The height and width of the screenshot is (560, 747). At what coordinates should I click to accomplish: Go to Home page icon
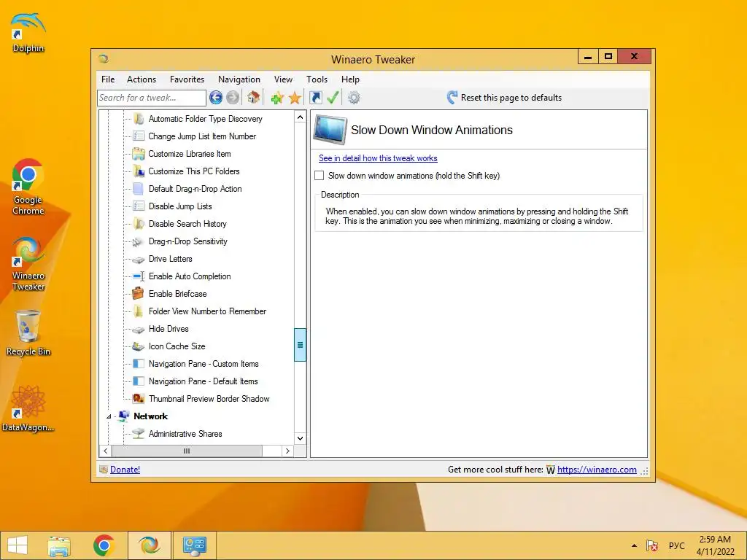[253, 98]
